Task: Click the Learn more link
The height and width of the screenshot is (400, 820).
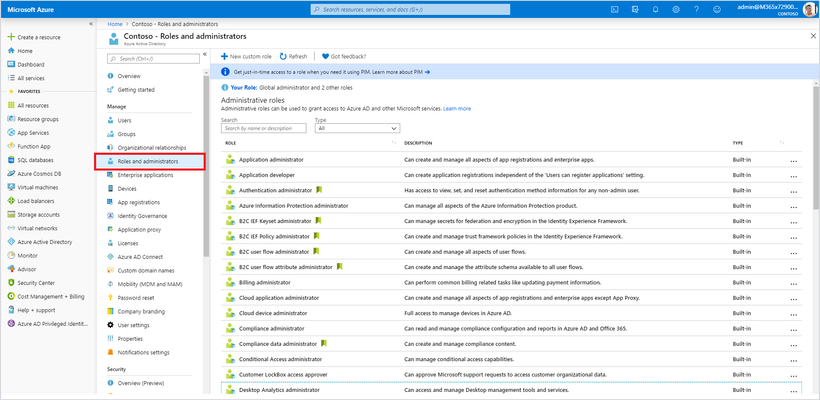Action: coord(457,109)
